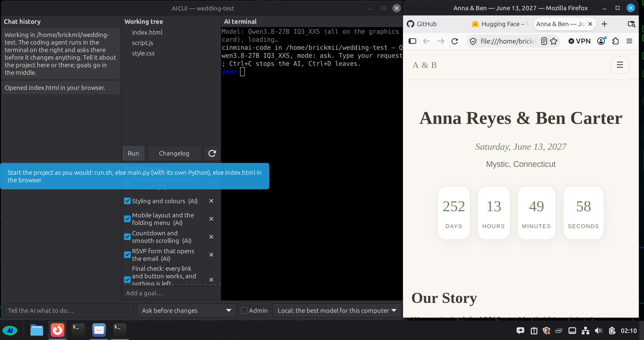The image size is (644, 340).
Task: Switch to the GitHub tab
Action: coord(435,24)
